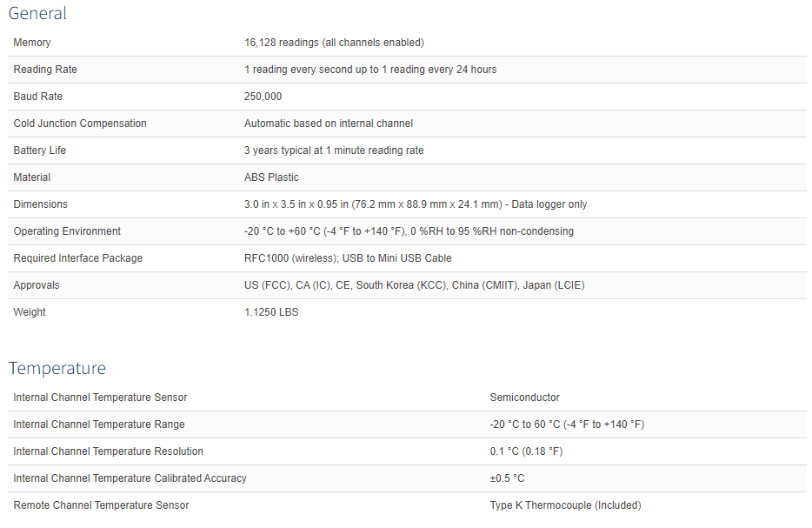
Task: Click the Temperature section heading
Action: (x=57, y=368)
